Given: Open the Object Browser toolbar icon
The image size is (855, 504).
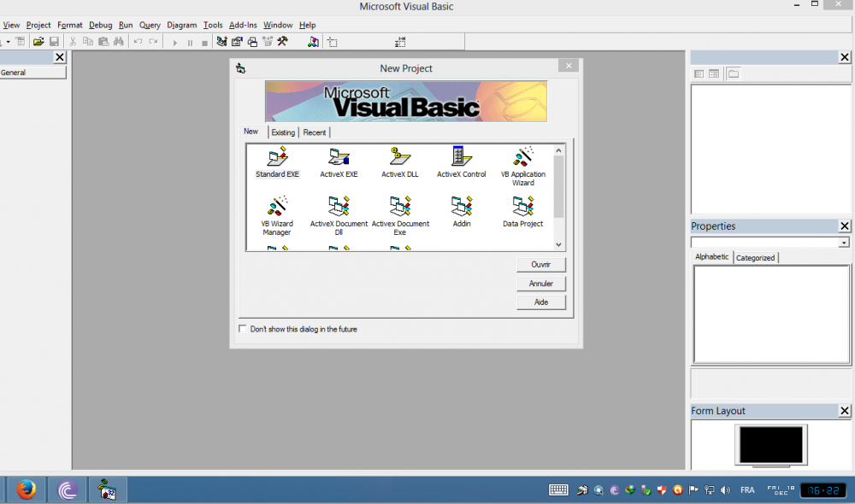Looking at the screenshot, I should click(x=267, y=41).
